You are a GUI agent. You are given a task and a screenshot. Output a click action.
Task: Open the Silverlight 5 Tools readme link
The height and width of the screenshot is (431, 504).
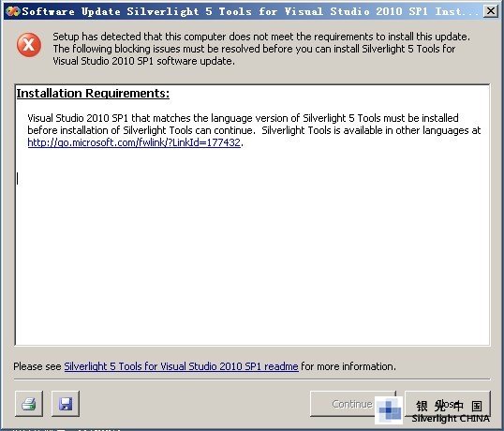pos(182,366)
